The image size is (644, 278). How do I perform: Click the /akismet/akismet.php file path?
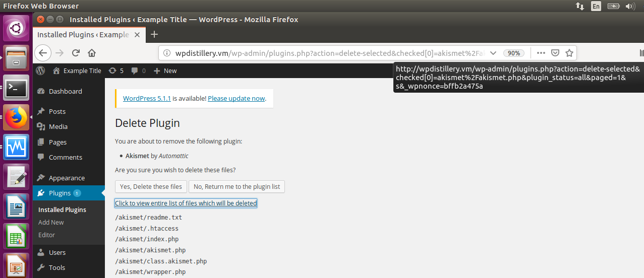150,250
